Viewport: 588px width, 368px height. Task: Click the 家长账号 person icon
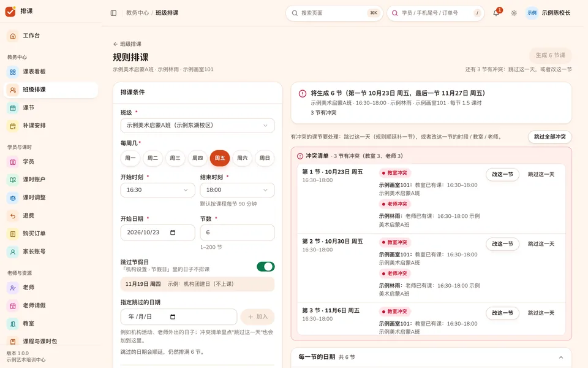tap(13, 252)
